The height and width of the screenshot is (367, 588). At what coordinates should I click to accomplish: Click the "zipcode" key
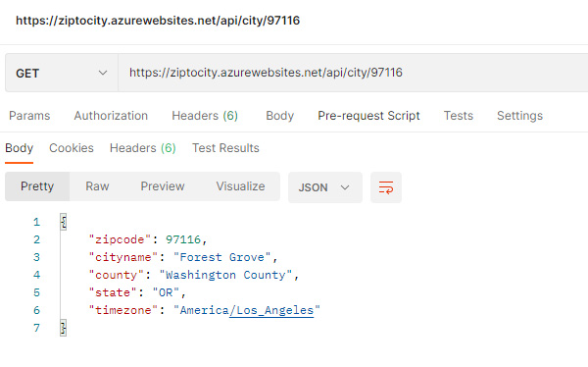(120, 239)
